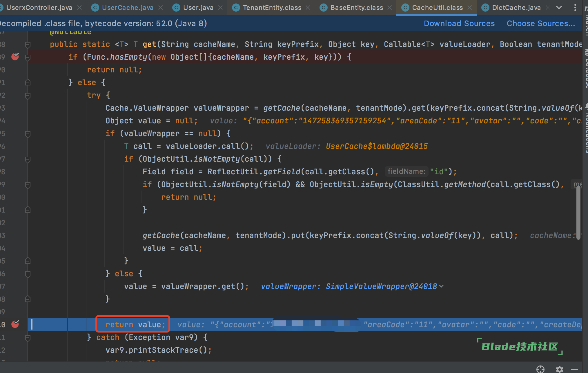Switch to the TenantEntity.class tab
588x373 pixels.
click(267, 8)
